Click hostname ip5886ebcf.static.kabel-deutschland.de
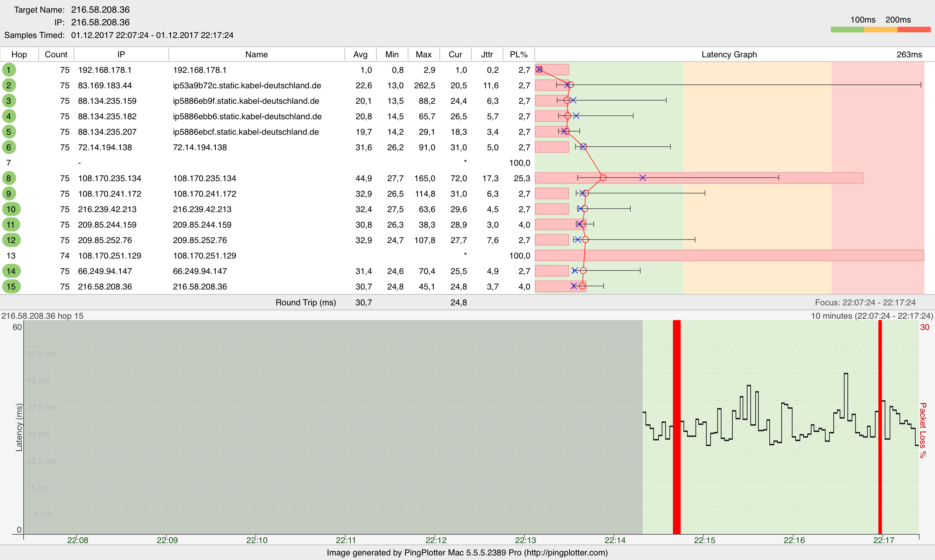Screen dimensions: 935x560 click(246, 132)
